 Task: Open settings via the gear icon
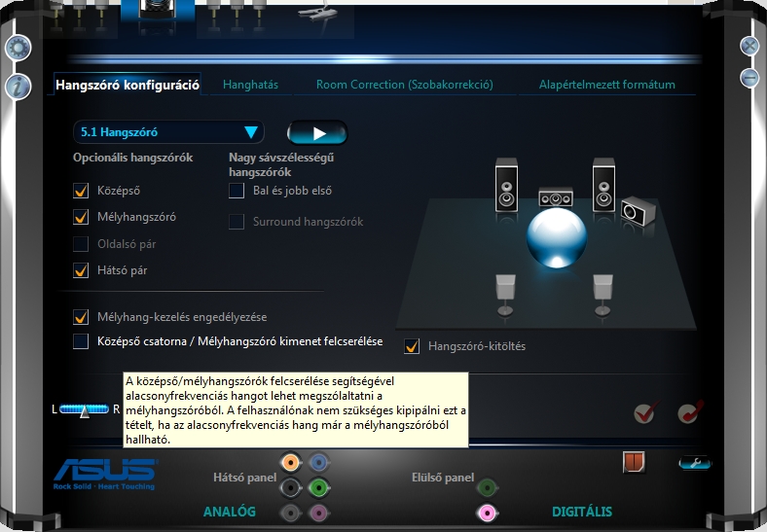(18, 48)
